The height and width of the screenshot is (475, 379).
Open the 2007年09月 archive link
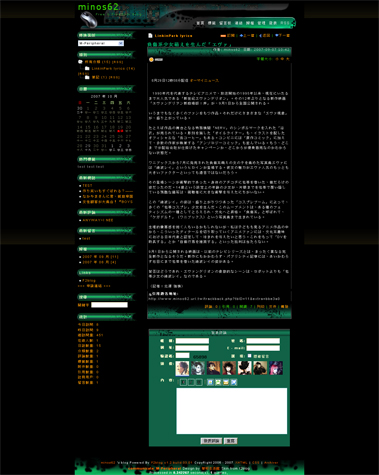pos(100,257)
